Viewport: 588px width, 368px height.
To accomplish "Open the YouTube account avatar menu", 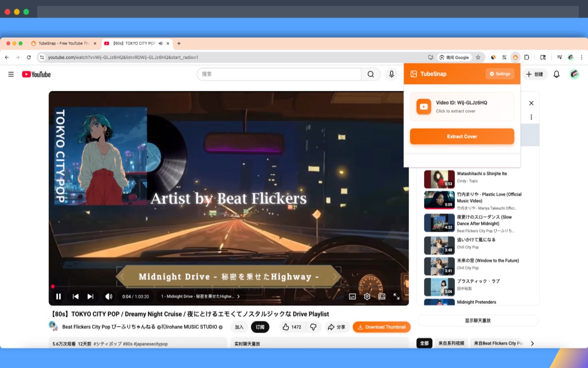I will click(x=574, y=74).
